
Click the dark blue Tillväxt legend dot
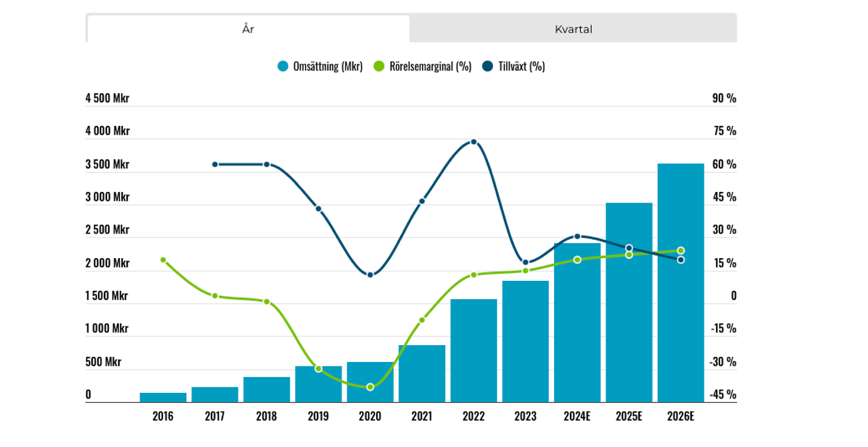click(x=487, y=66)
